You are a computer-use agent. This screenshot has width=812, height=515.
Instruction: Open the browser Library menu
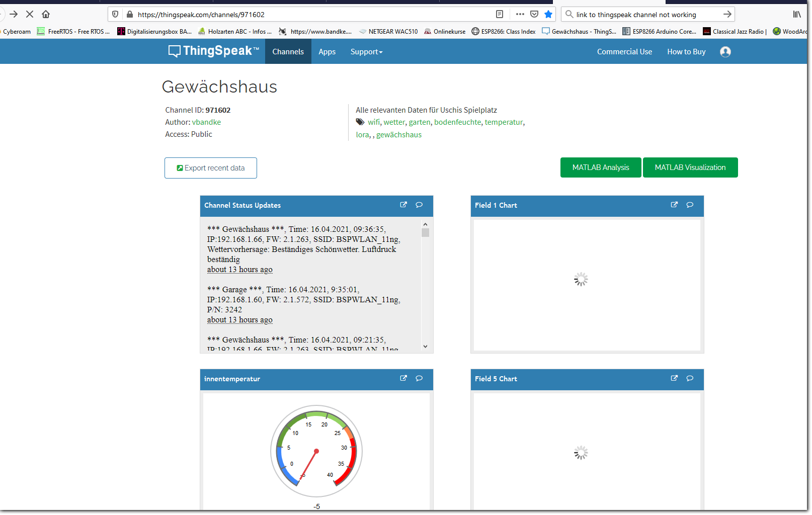tap(797, 14)
